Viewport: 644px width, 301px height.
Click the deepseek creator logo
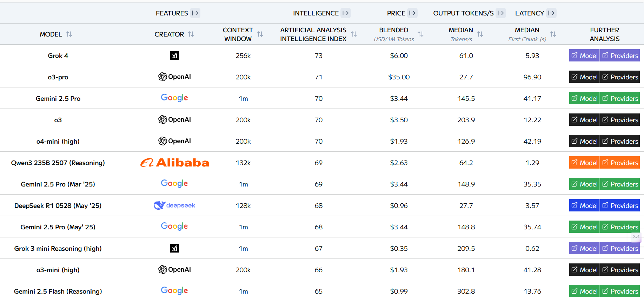(x=174, y=205)
